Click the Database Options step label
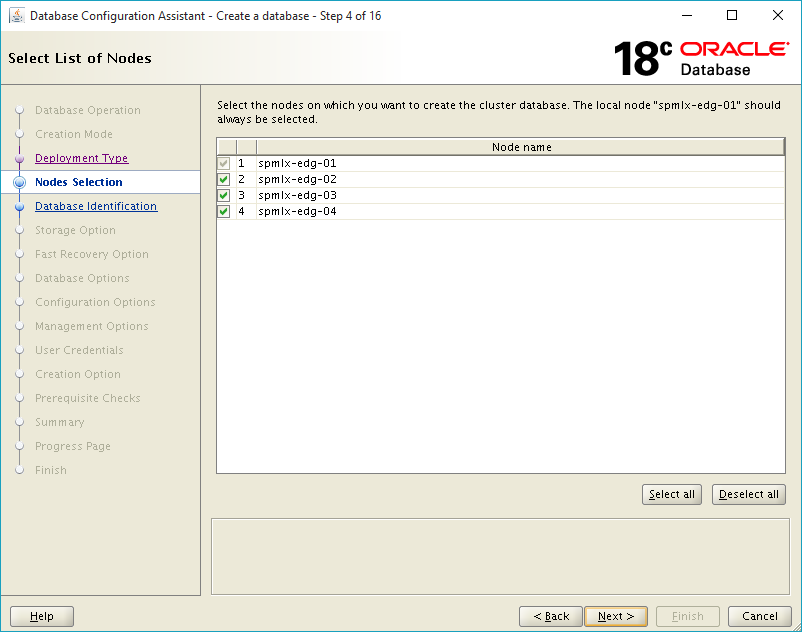 [82, 278]
